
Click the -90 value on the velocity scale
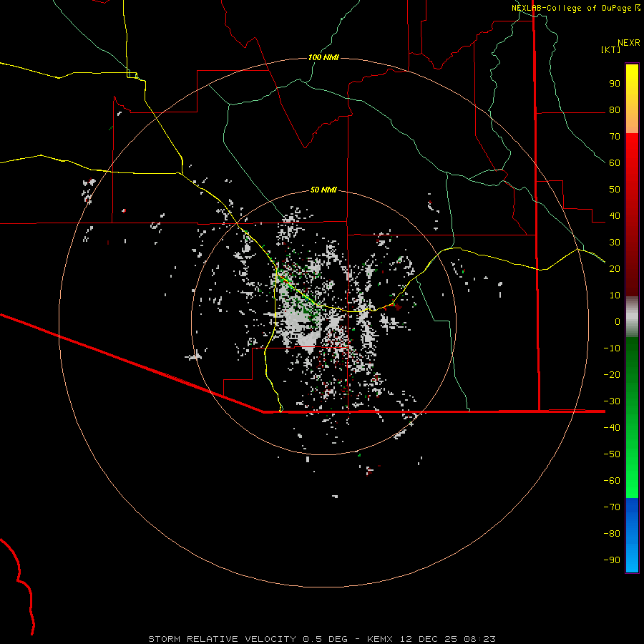(x=612, y=560)
